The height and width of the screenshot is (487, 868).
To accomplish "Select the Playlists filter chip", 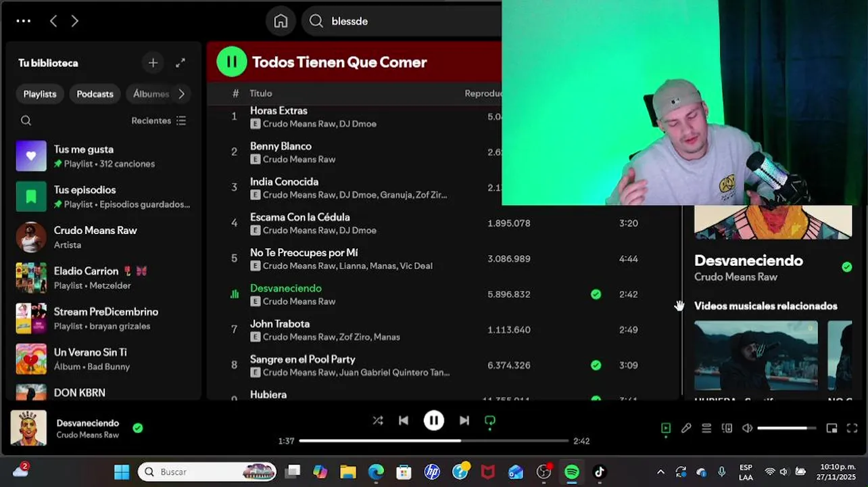I will point(40,94).
